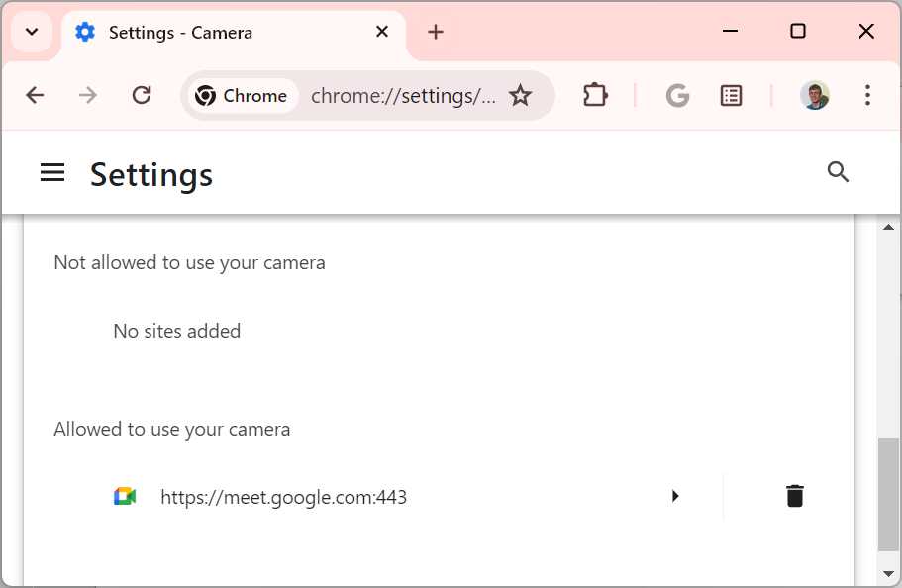Open a new tab

[436, 31]
